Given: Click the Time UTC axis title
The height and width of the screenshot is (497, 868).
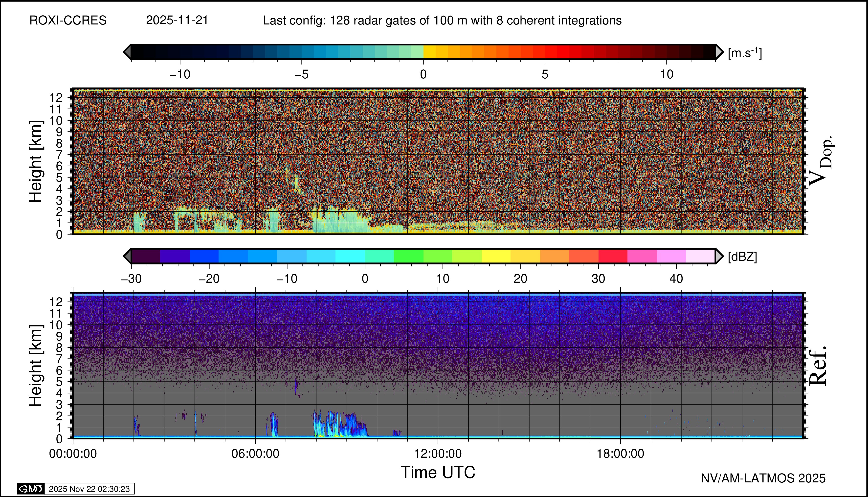Looking at the screenshot, I should point(438,473).
